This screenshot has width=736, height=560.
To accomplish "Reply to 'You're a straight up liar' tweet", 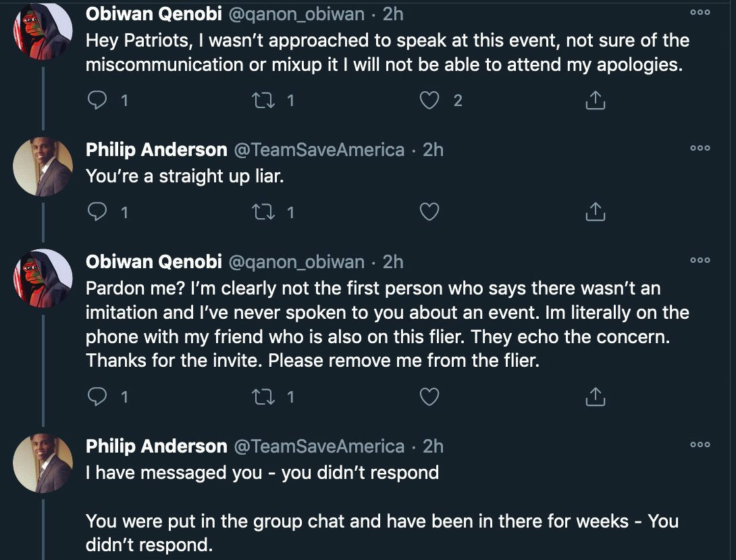I will [97, 212].
